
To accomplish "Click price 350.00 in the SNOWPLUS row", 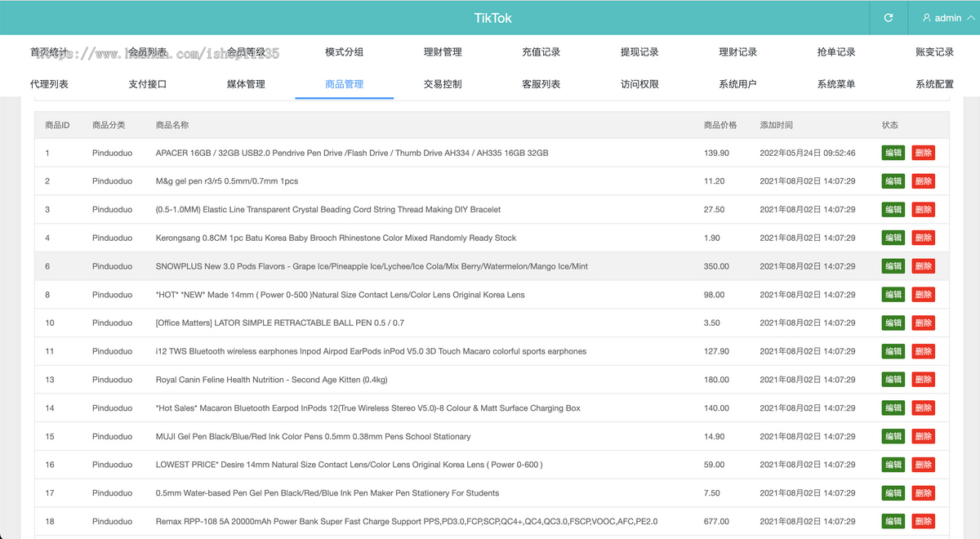I will pos(716,266).
